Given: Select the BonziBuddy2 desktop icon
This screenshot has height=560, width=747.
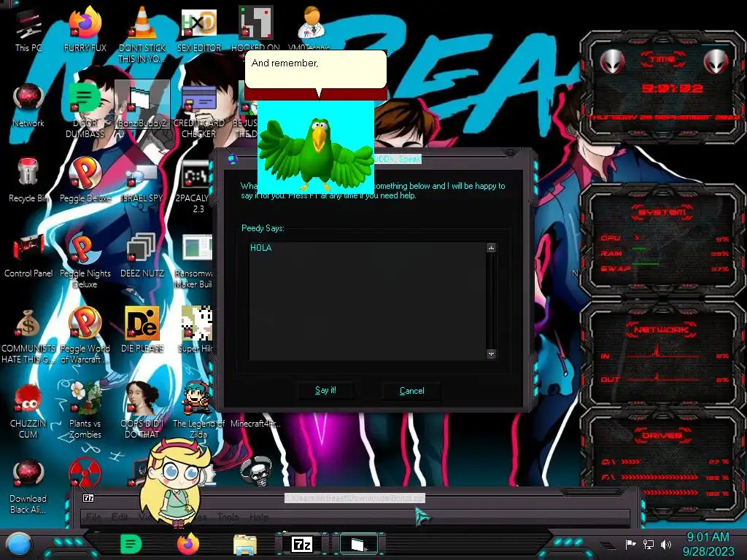Looking at the screenshot, I should tap(142, 106).
